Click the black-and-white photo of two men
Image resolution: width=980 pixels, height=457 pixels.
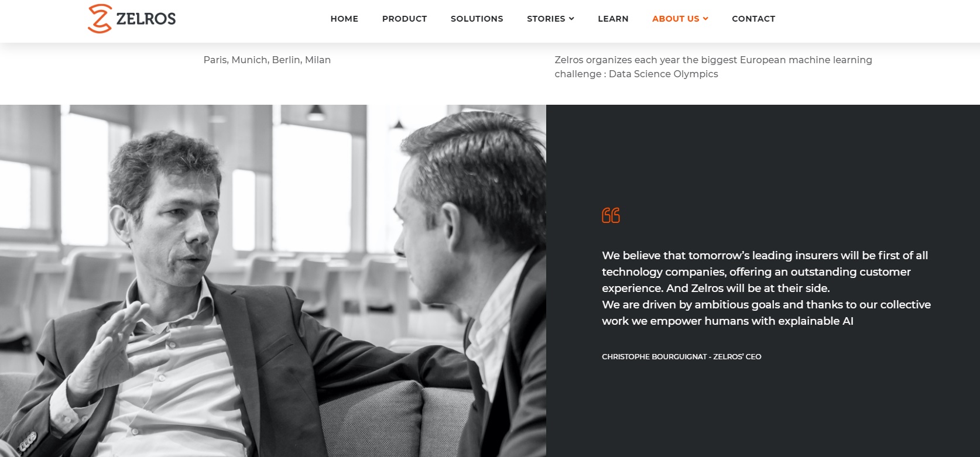click(x=273, y=281)
